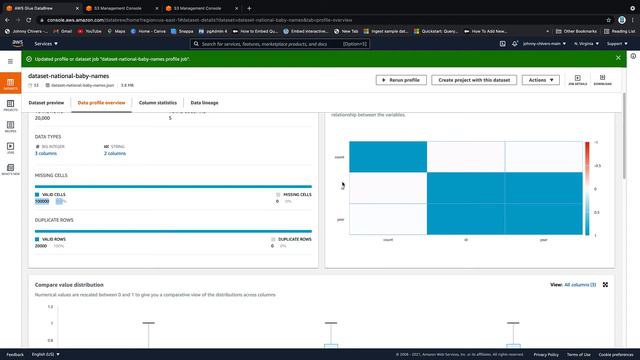This screenshot has width=640, height=360.
Task: Expand the Support menu
Action: click(x=617, y=44)
